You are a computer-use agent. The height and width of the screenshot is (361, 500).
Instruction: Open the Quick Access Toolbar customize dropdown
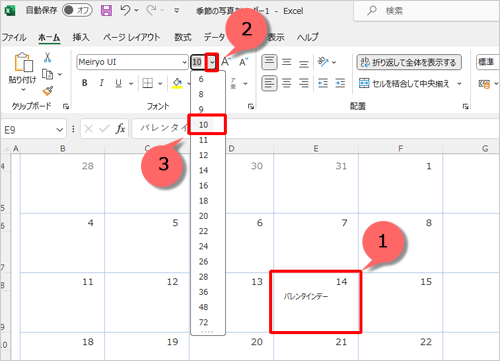177,11
